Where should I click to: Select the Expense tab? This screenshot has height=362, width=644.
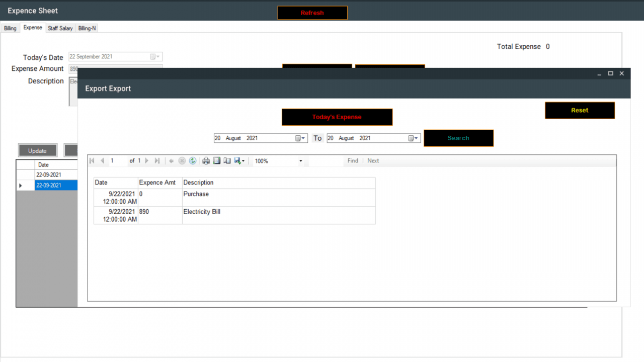(33, 28)
